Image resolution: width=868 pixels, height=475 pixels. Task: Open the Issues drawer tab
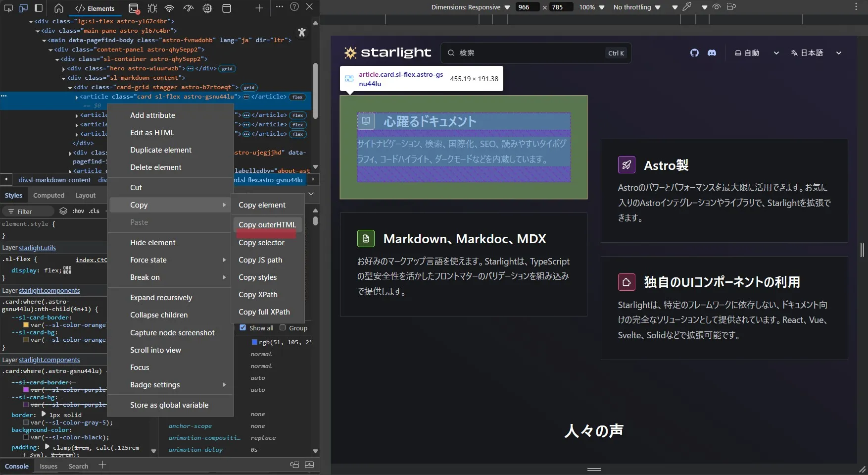(x=48, y=466)
